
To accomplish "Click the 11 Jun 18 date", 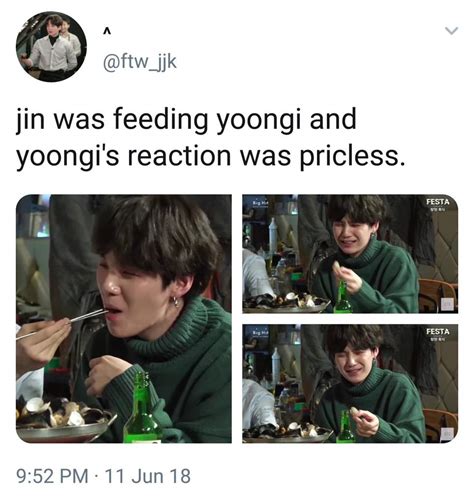I will 148,476.
